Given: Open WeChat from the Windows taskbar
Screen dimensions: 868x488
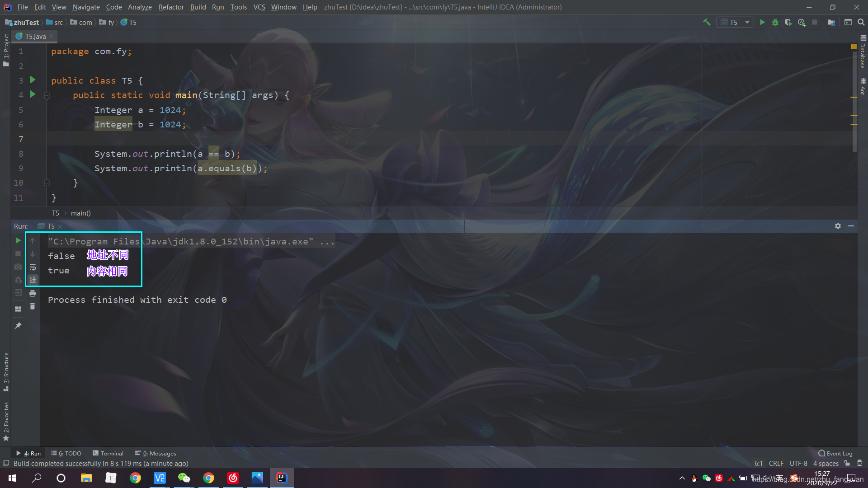Looking at the screenshot, I should click(x=184, y=478).
